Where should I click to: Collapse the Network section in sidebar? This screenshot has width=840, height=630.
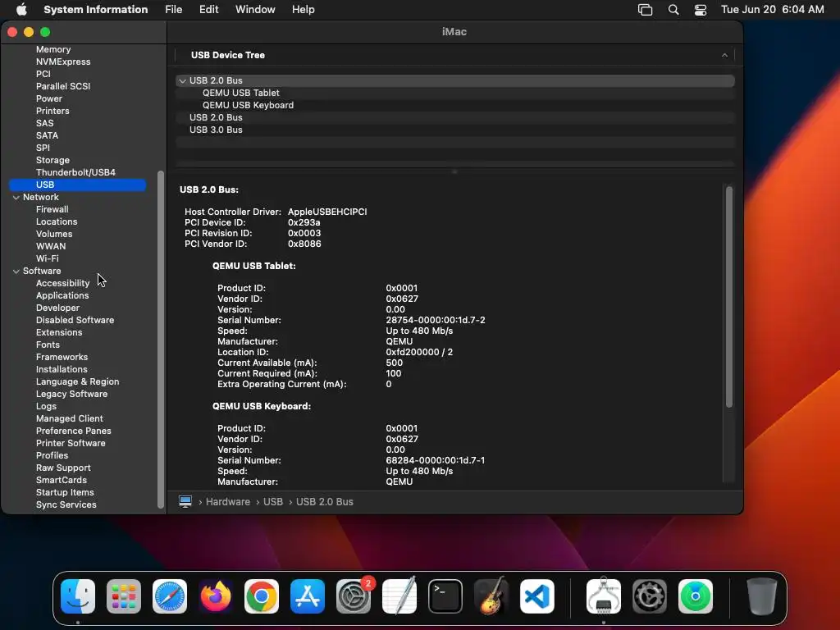point(16,197)
